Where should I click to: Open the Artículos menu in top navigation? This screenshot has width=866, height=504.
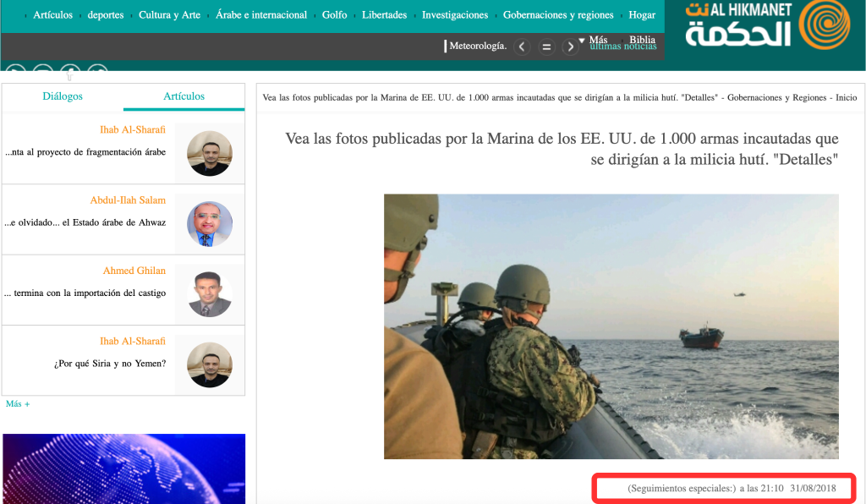click(x=52, y=15)
